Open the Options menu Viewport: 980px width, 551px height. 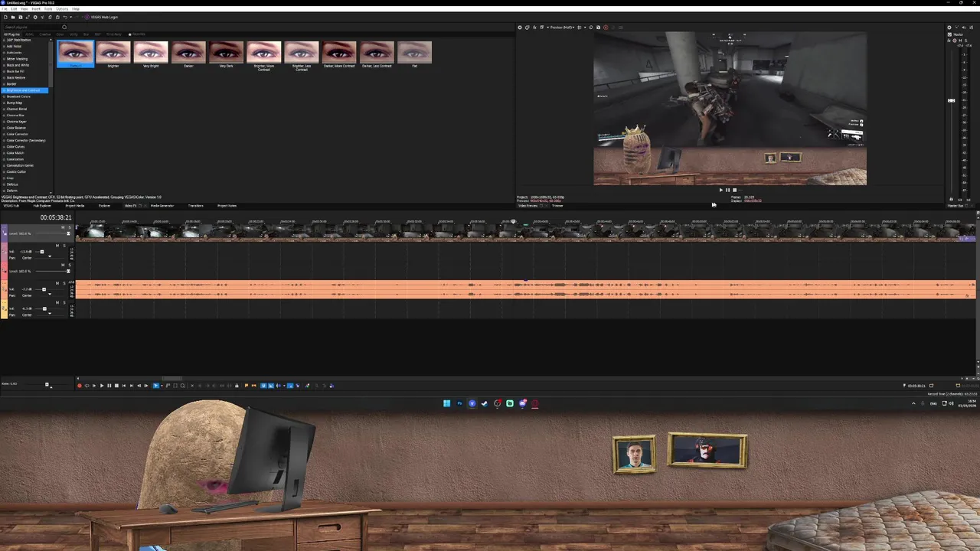click(62, 9)
